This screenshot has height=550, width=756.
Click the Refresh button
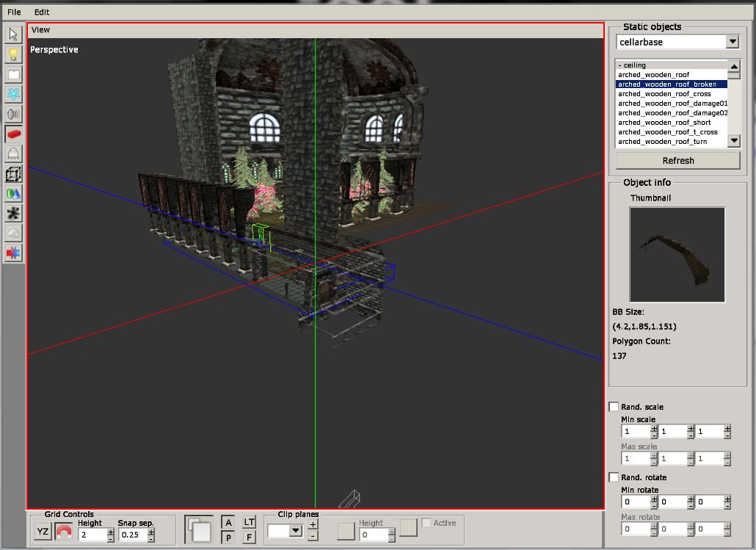pos(677,160)
